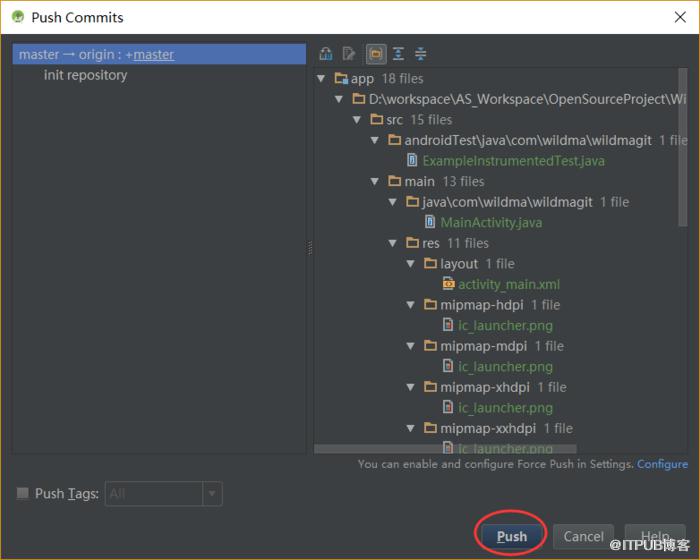Screen dimensions: 700x560
Task: Click the Push button
Action: pyautogui.click(x=512, y=536)
